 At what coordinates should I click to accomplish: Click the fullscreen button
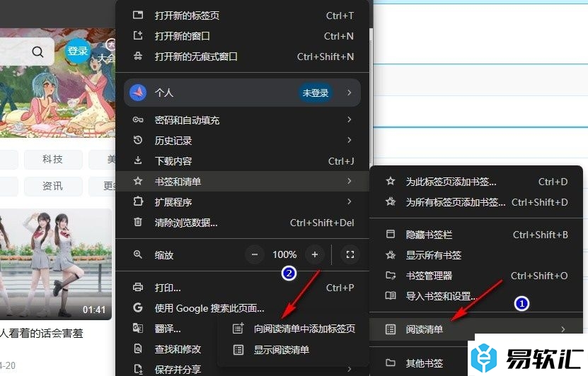click(350, 254)
